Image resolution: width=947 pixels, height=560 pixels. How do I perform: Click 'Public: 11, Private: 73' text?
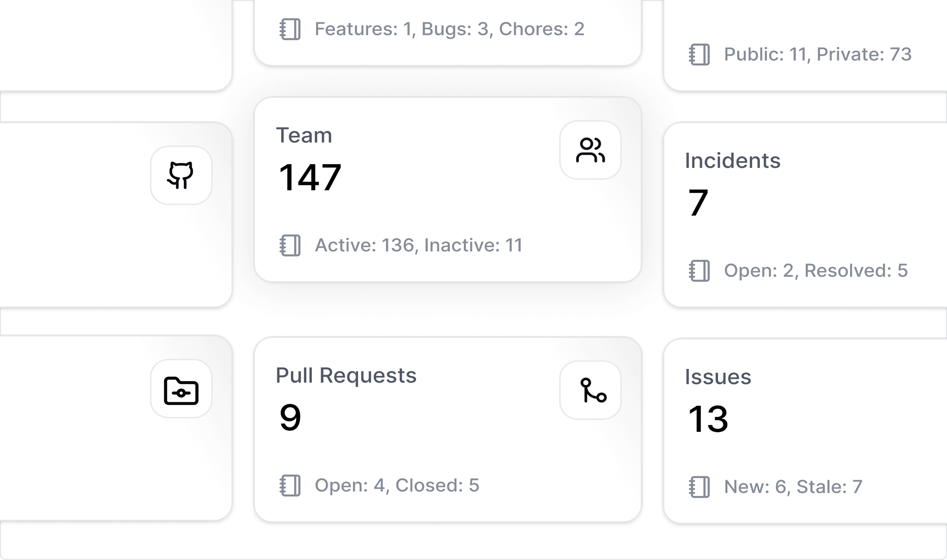pyautogui.click(x=818, y=54)
